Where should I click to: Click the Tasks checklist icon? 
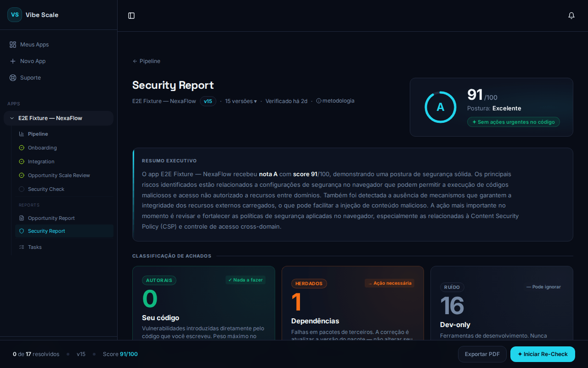coord(22,247)
